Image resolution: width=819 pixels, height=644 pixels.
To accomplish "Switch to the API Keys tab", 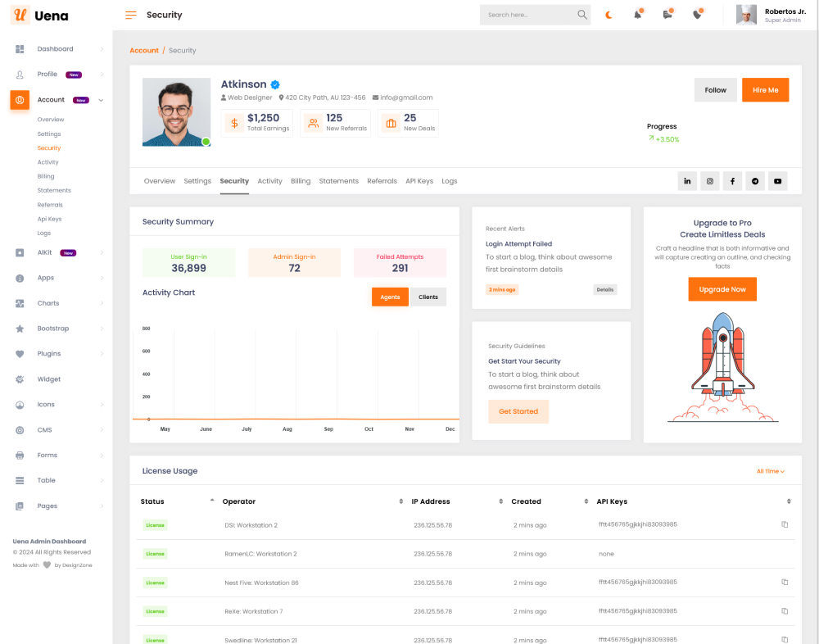I will 419,181.
